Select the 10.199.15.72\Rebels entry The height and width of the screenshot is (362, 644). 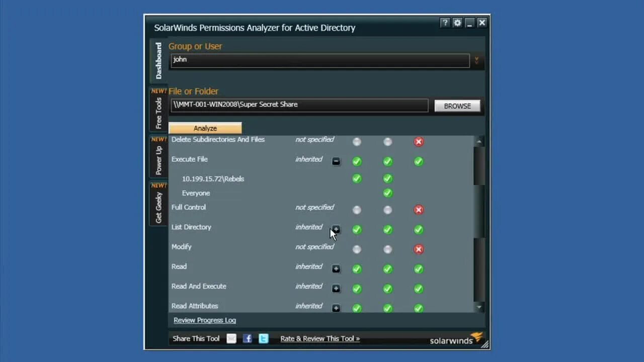pyautogui.click(x=213, y=178)
